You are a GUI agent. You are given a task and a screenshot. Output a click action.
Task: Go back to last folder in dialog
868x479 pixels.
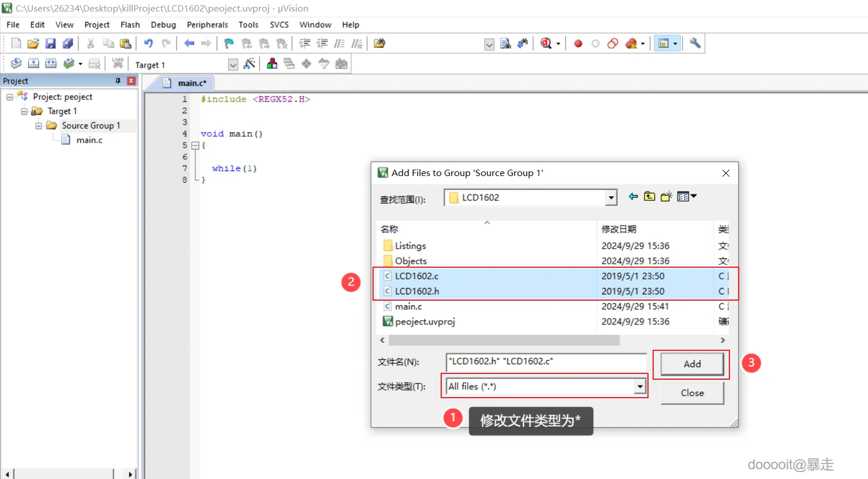tap(633, 196)
